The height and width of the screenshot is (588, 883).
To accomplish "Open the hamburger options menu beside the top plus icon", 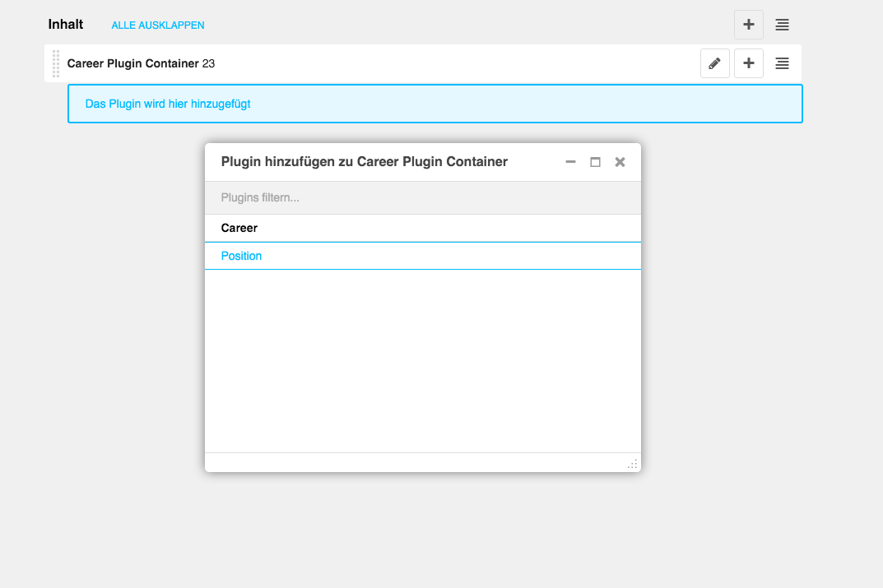I will pos(781,25).
